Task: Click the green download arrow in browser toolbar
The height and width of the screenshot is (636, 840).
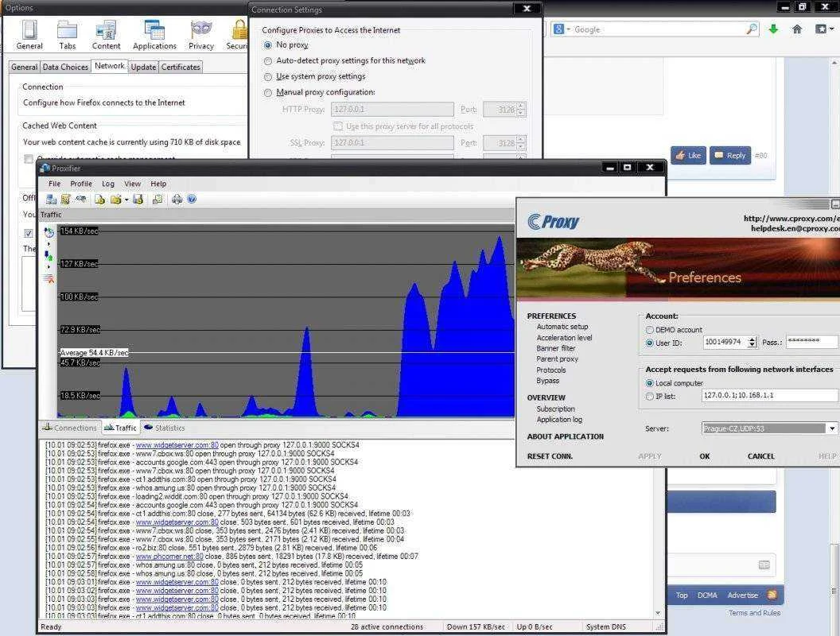Action: click(x=773, y=29)
